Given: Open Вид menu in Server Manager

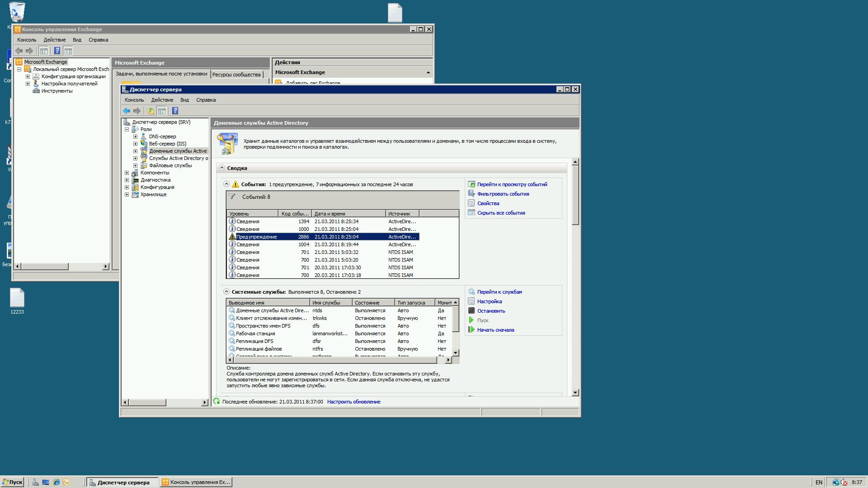Looking at the screenshot, I should (184, 100).
